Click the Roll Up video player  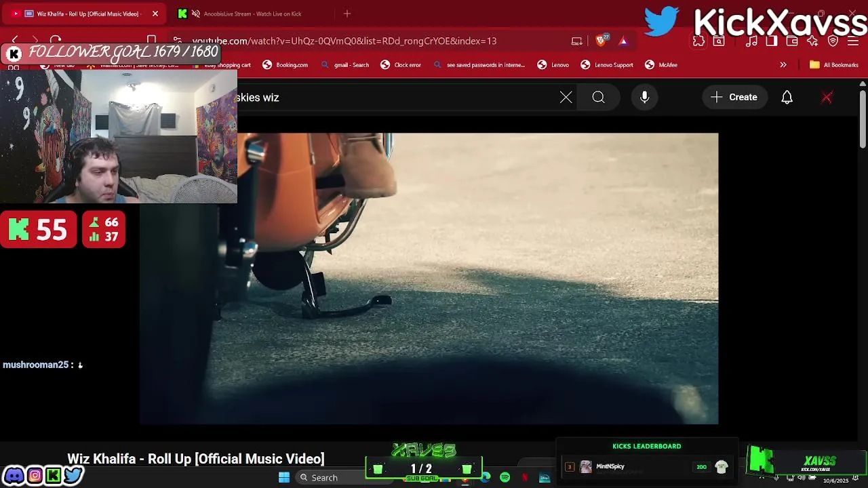pos(429,278)
